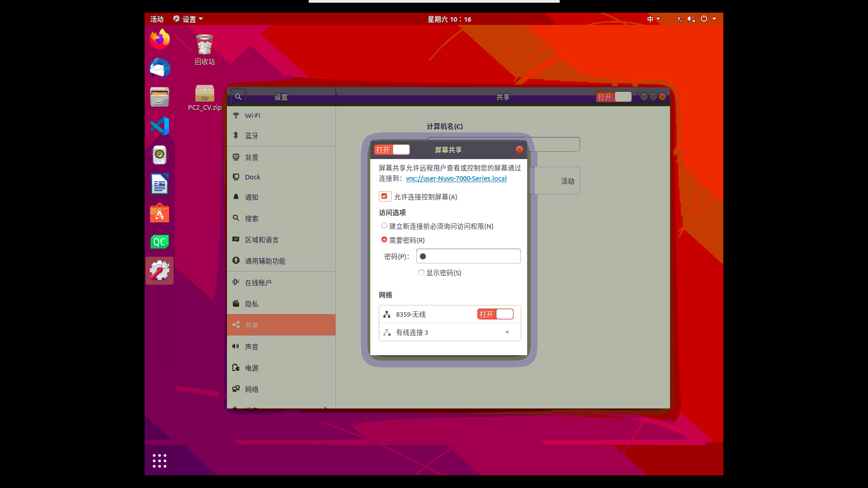The width and height of the screenshot is (868, 488).
Task: Open 通知 (Notifications) settings
Action: (x=252, y=197)
